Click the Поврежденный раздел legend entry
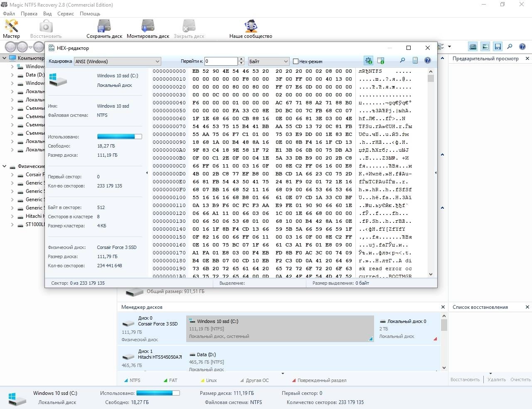The image size is (532, 409). 319,380
